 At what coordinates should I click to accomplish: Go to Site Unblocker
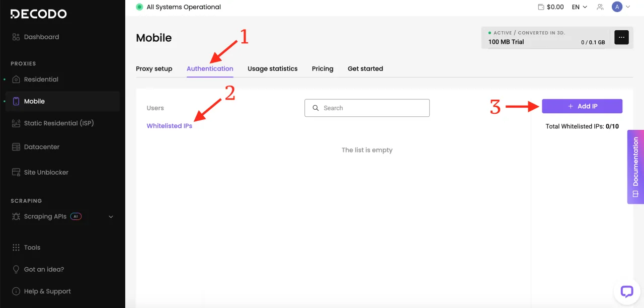pos(46,172)
